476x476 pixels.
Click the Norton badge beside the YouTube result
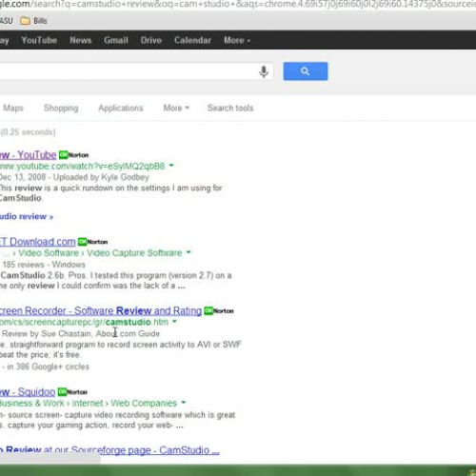74,155
